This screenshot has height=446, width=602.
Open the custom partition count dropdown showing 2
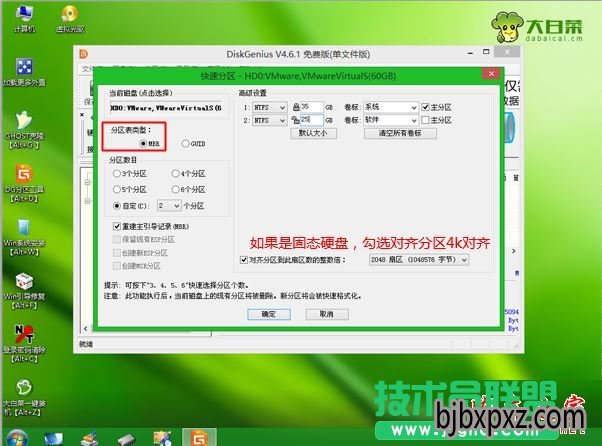coord(169,206)
